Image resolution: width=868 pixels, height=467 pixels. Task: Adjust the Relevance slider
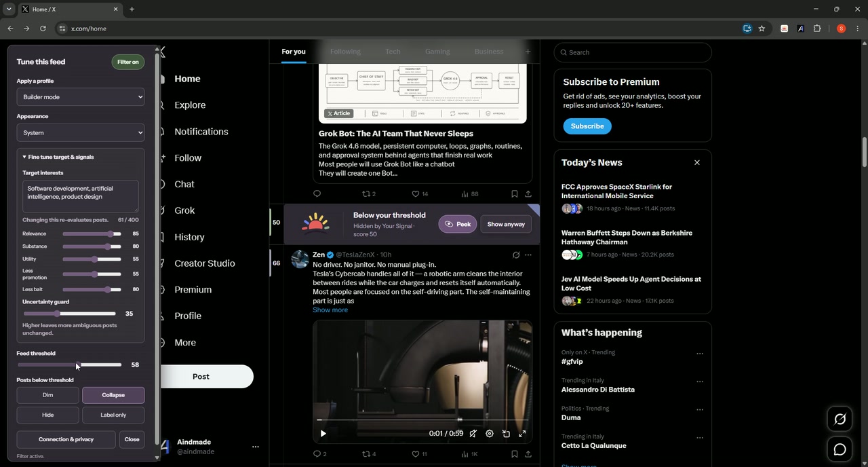(92, 233)
